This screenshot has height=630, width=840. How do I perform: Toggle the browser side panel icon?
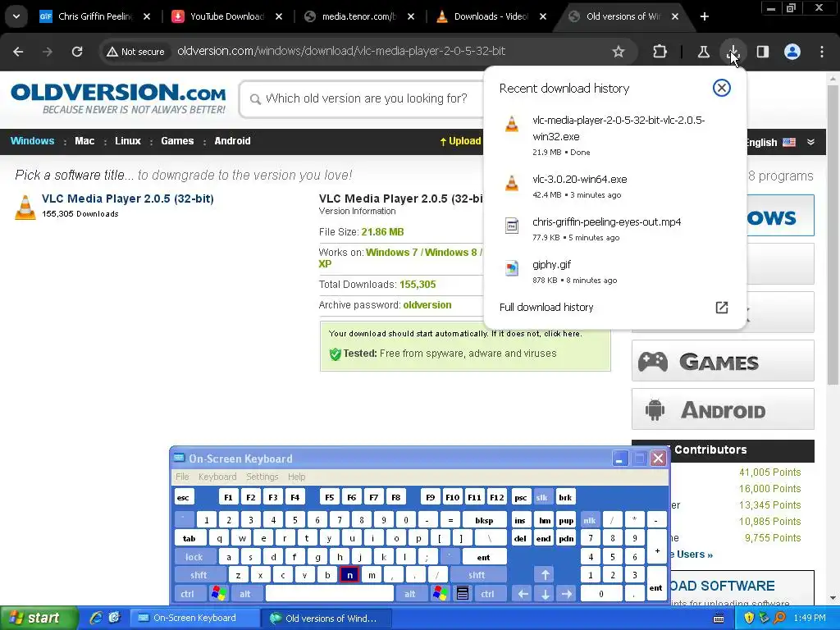pos(763,52)
